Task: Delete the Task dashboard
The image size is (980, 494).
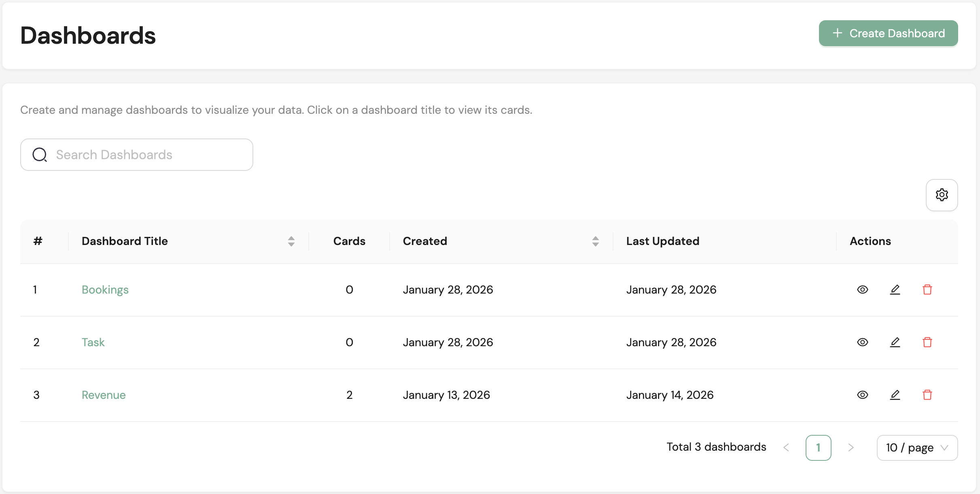Action: [x=927, y=342]
